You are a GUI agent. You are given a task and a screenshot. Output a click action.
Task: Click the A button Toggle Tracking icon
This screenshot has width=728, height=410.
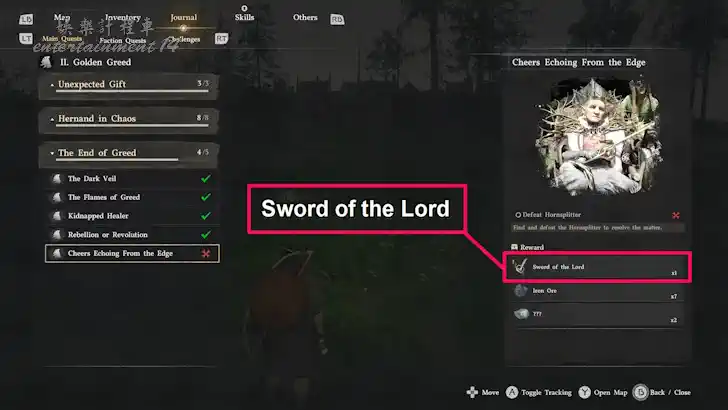[x=512, y=392]
